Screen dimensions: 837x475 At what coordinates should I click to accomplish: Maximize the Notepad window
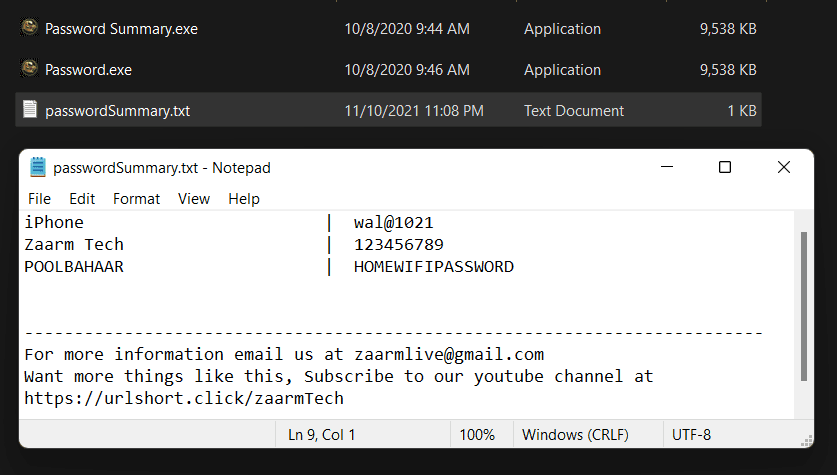point(725,167)
